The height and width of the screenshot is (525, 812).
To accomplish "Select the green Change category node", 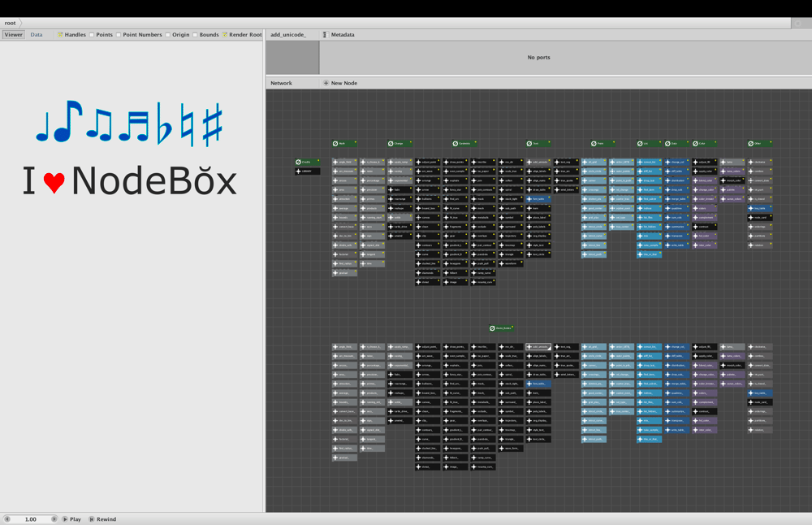I will coord(400,144).
